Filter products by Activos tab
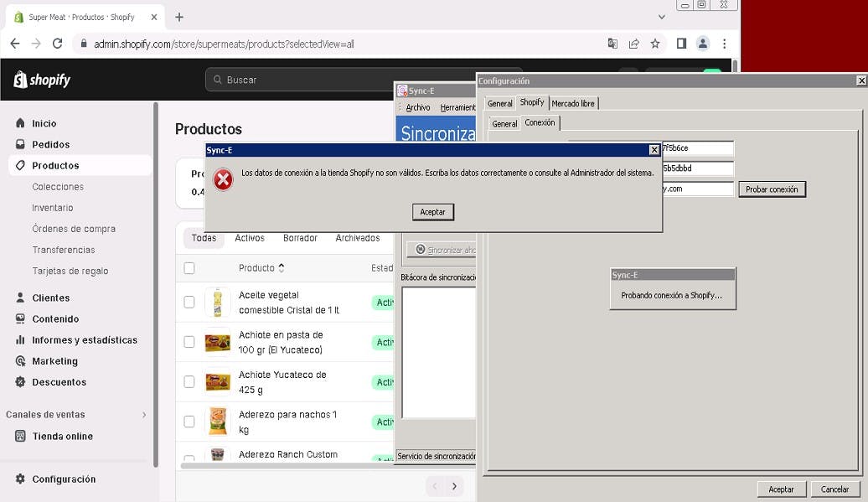868x502 pixels. (x=250, y=238)
